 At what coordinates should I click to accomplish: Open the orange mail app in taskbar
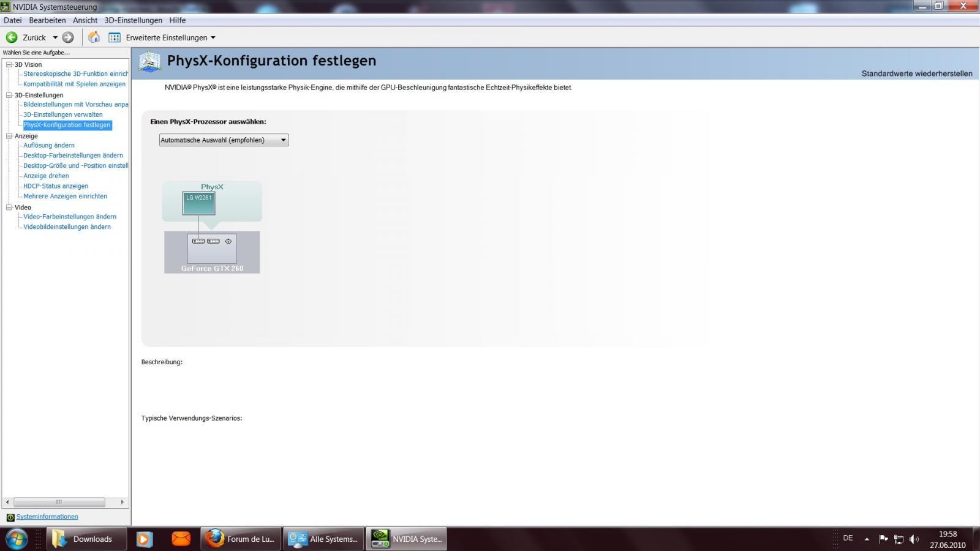click(x=181, y=539)
